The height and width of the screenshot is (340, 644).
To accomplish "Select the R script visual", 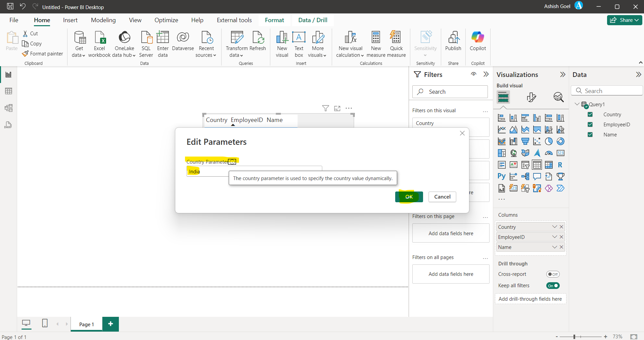I will (560, 165).
